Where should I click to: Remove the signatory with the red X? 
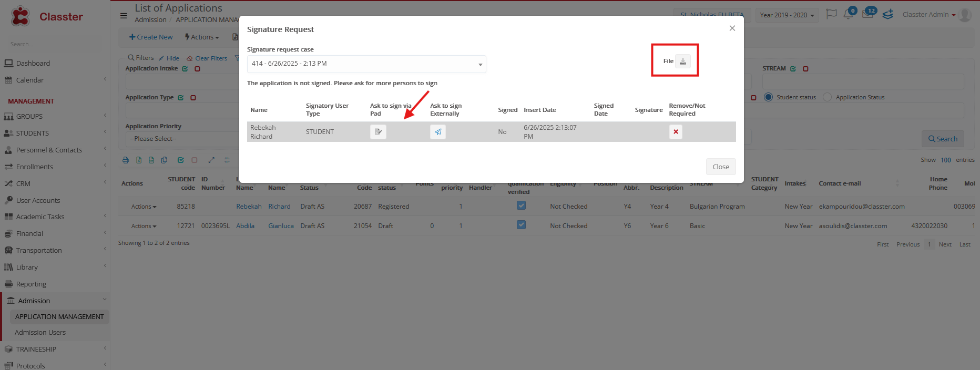click(676, 132)
